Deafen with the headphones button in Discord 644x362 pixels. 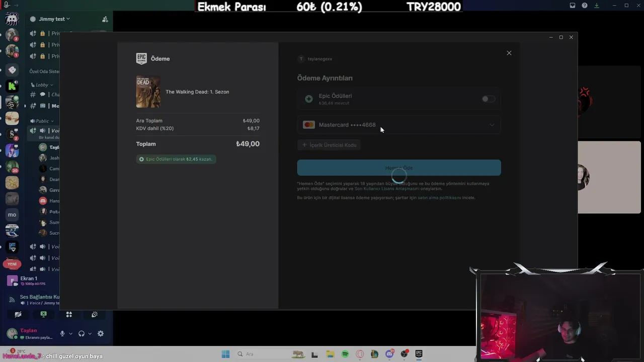point(82,333)
